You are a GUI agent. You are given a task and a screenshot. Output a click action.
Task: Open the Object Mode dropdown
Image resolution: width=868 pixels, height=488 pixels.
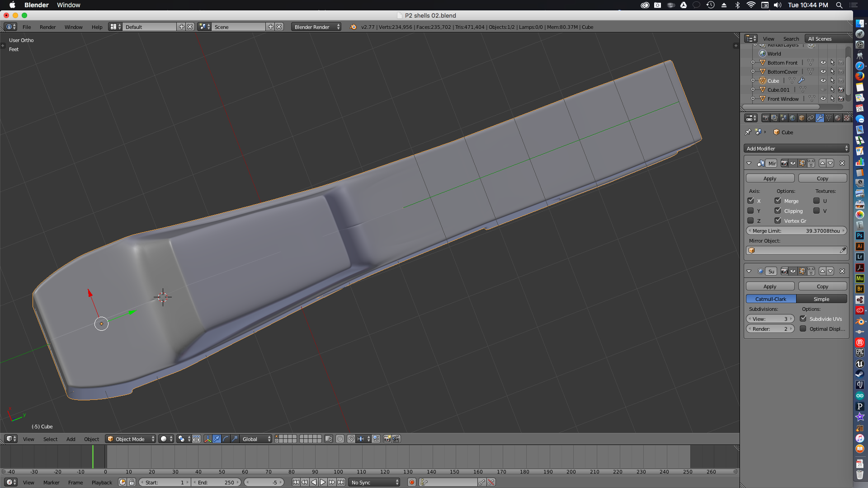coord(130,439)
